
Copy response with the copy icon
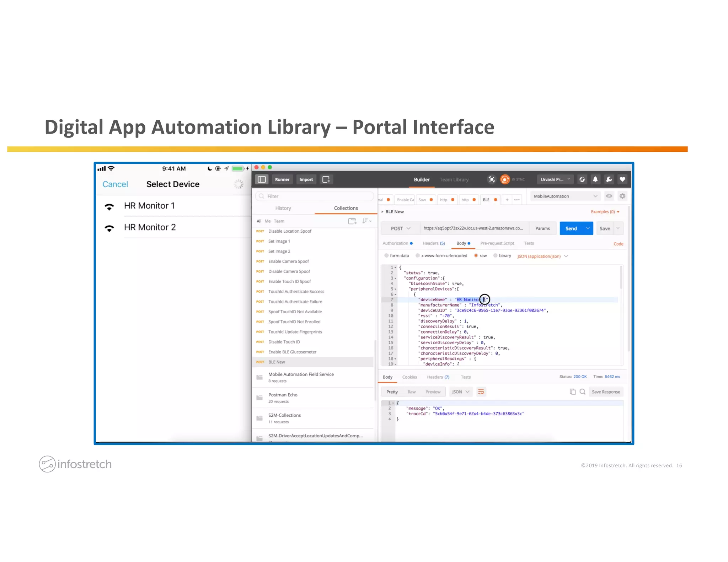[572, 391]
